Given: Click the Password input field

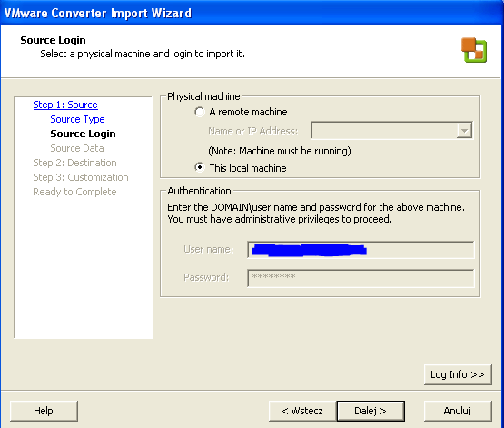Looking at the screenshot, I should 361,278.
